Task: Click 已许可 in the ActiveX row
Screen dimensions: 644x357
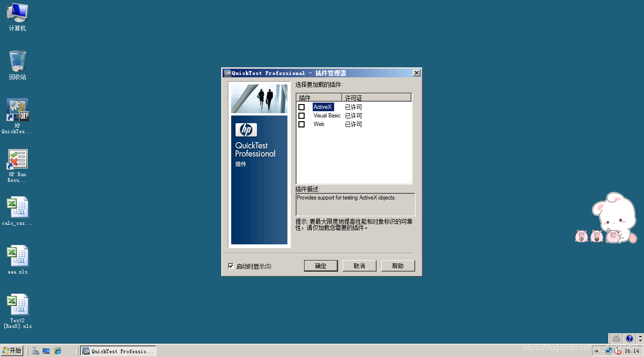Action: point(354,107)
